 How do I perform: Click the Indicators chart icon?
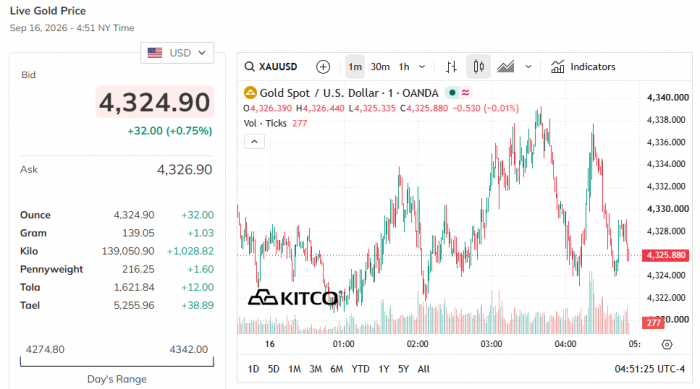point(557,67)
